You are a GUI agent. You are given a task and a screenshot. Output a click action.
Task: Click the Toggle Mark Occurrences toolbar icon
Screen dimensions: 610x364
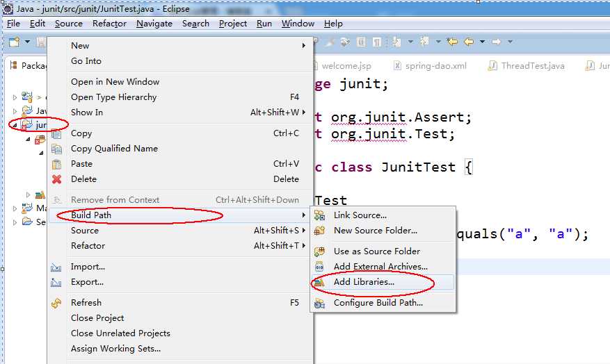coord(330,42)
